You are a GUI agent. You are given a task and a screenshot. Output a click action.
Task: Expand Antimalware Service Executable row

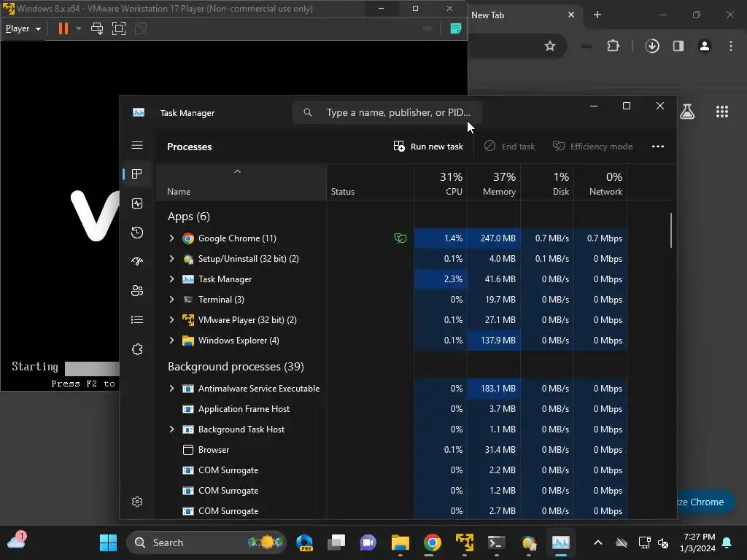171,389
